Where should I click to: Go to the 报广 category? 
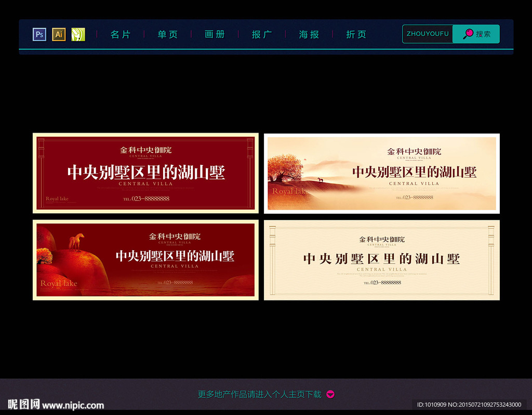point(262,34)
